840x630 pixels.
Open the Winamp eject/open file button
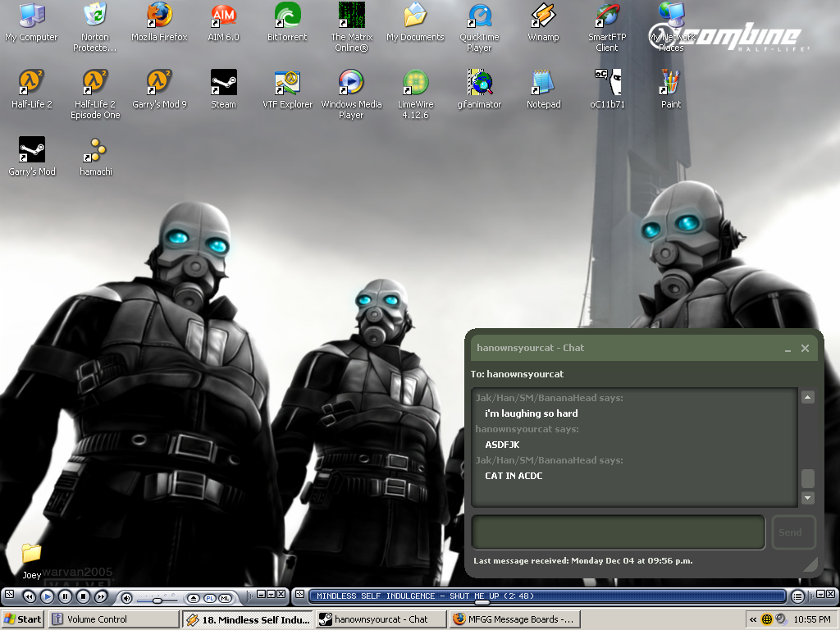click(194, 597)
